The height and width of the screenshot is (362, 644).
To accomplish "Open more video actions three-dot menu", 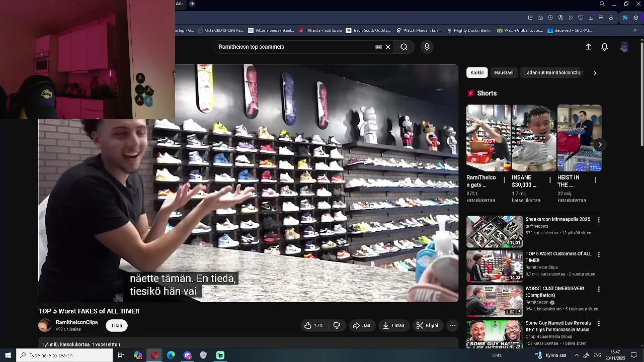I will pyautogui.click(x=452, y=326).
